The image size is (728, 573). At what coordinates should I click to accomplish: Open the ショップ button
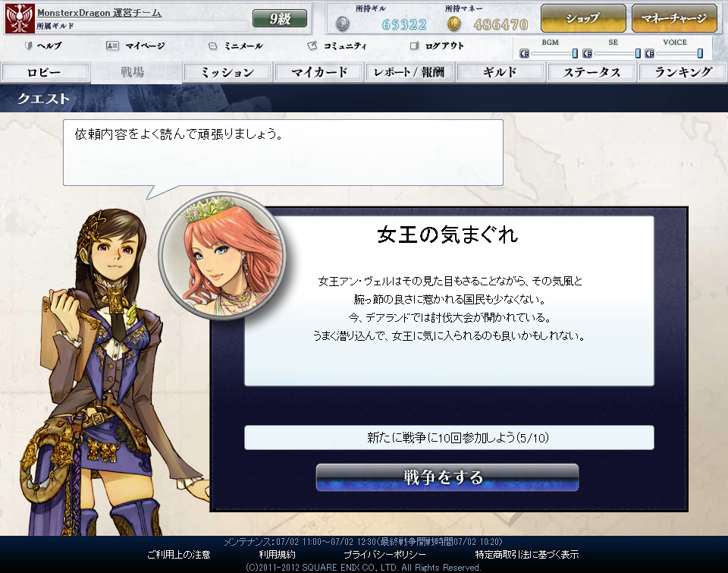(x=582, y=18)
